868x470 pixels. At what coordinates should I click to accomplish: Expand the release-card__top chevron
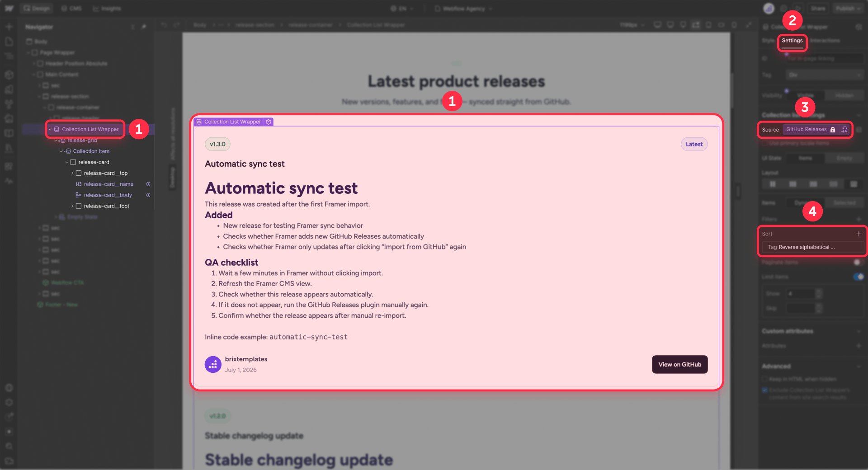click(x=72, y=173)
